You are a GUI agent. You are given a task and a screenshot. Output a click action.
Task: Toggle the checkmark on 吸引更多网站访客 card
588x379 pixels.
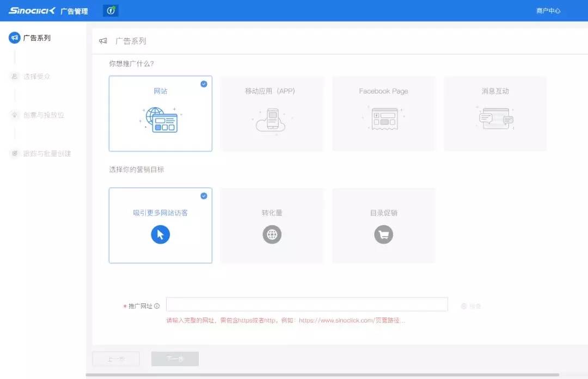pos(204,196)
